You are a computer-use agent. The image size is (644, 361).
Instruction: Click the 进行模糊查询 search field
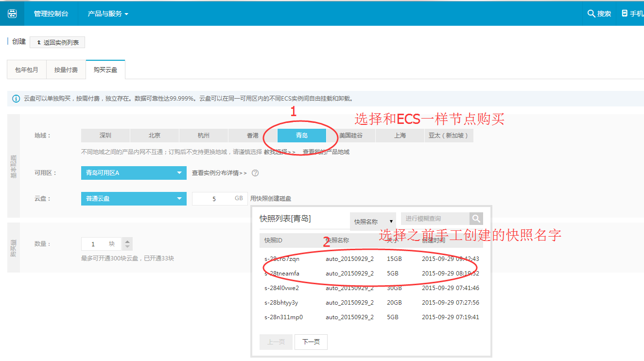(x=435, y=219)
